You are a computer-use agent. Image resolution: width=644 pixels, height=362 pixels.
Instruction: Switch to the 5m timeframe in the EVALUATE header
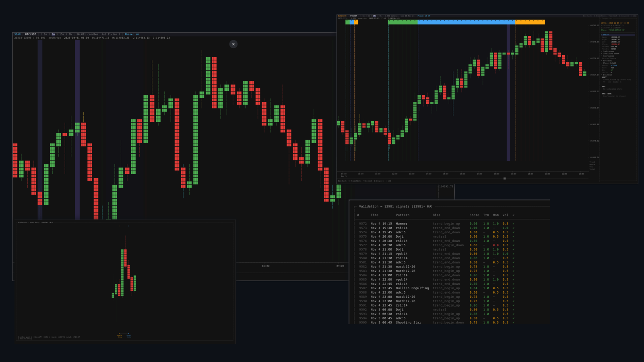368,15
